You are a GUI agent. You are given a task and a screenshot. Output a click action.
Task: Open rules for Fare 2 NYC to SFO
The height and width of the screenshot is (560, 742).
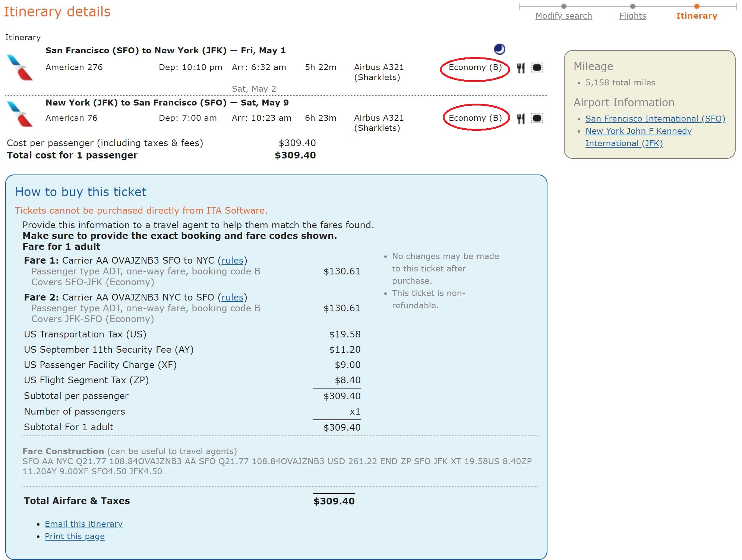232,298
